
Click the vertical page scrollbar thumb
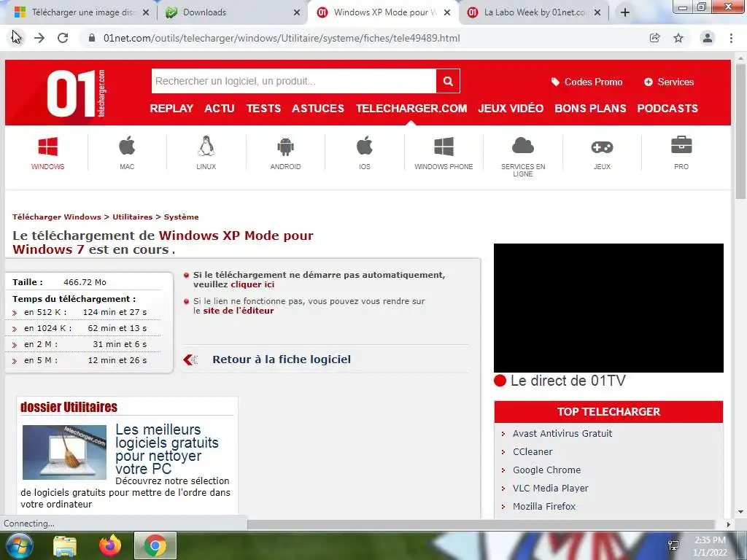[740, 133]
